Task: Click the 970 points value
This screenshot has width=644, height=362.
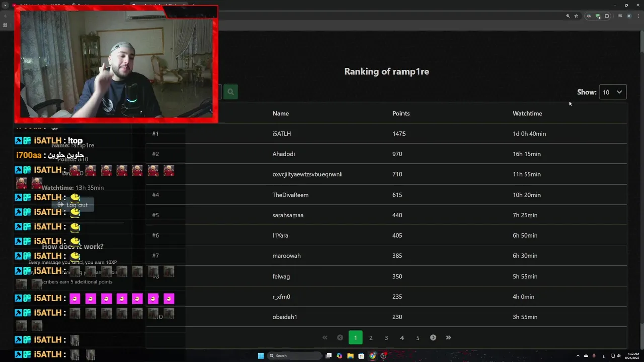Action: (x=397, y=154)
